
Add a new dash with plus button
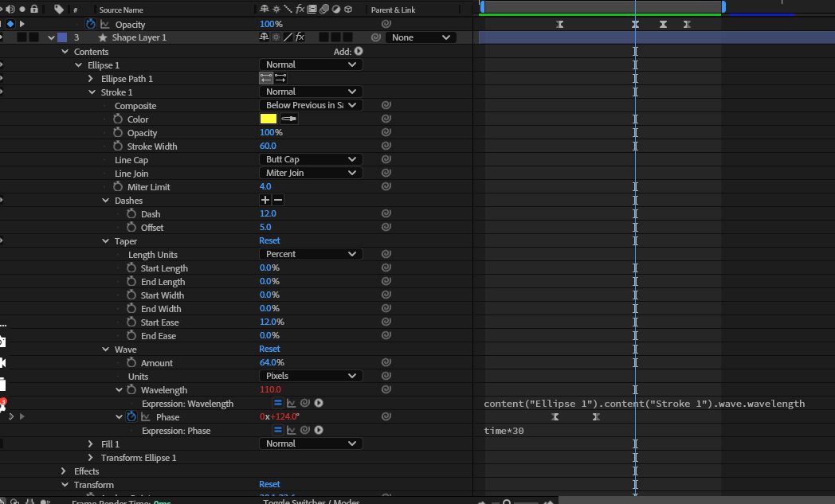(x=265, y=200)
